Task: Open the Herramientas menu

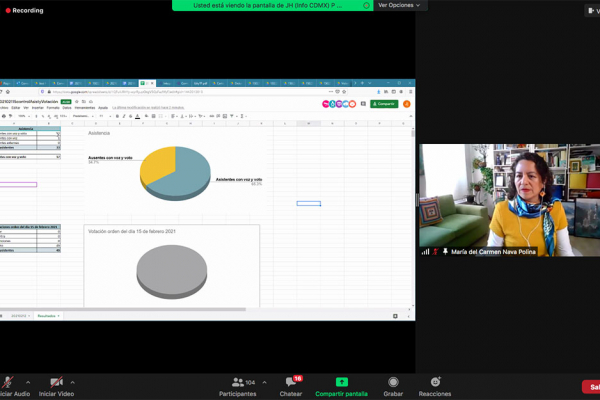Action: coord(85,108)
